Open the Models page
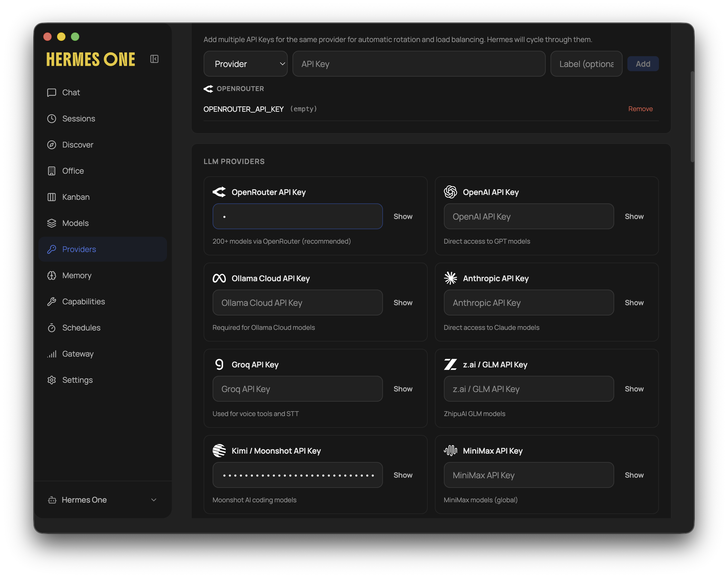Screen dimensions: 728x578 click(x=103, y=223)
